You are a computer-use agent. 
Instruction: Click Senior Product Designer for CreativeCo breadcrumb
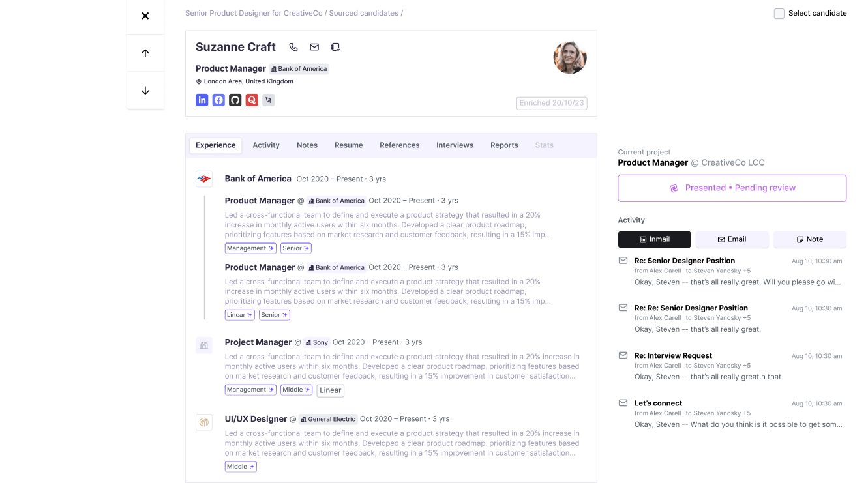pyautogui.click(x=254, y=13)
